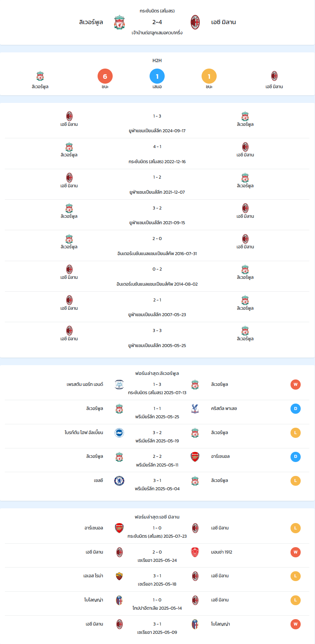Click the AC Milan crest in match header

coord(195,22)
